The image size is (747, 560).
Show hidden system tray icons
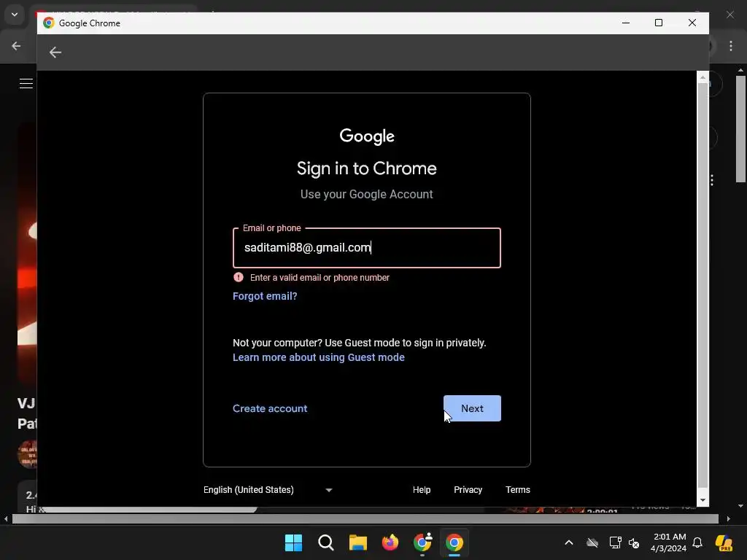click(569, 542)
